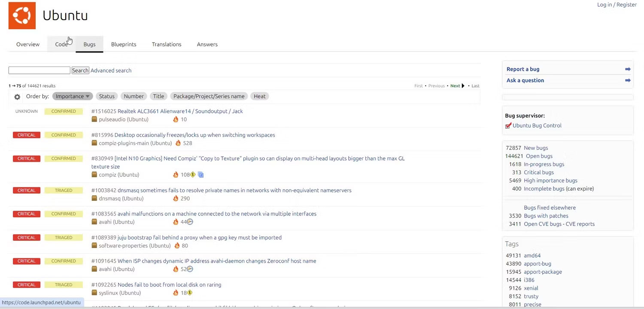Order bugs by Number

coord(134,96)
